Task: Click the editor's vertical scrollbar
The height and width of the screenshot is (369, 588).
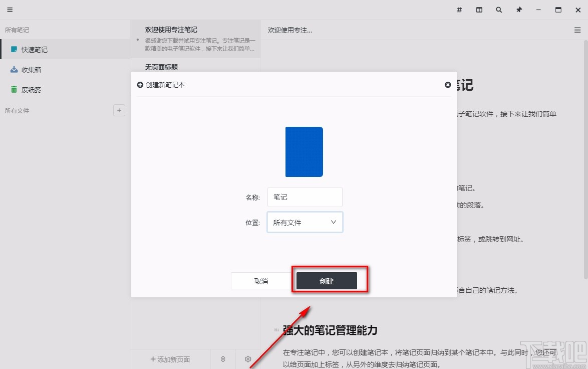Action: pos(586,159)
